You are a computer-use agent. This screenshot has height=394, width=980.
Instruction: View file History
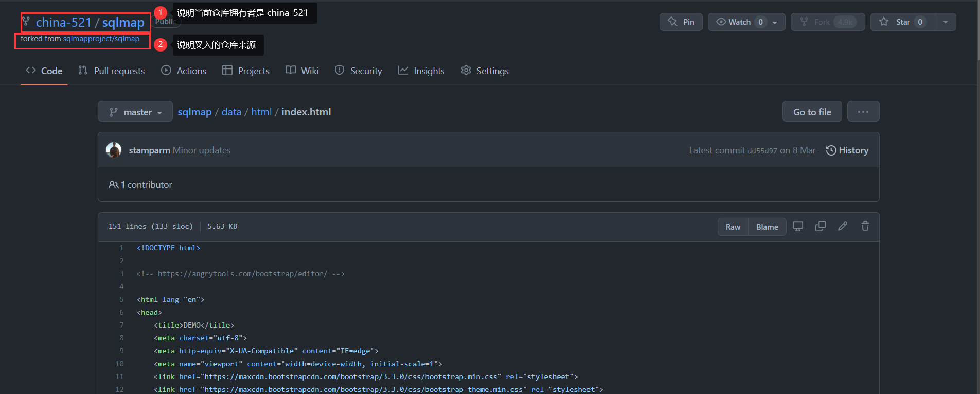847,150
